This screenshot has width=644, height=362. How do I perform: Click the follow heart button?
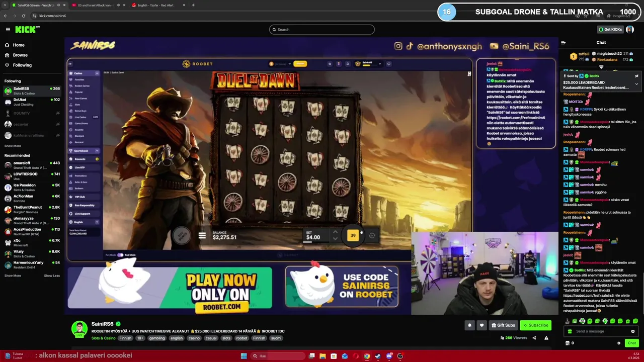[x=481, y=325]
